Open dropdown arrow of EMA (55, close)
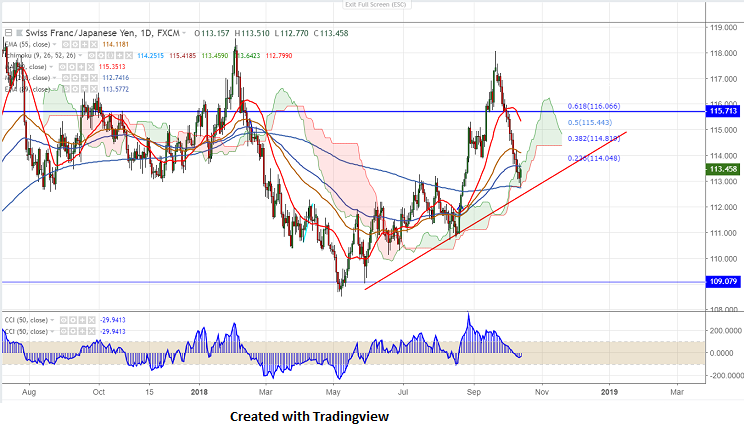The height and width of the screenshot is (432, 744). tap(55, 45)
